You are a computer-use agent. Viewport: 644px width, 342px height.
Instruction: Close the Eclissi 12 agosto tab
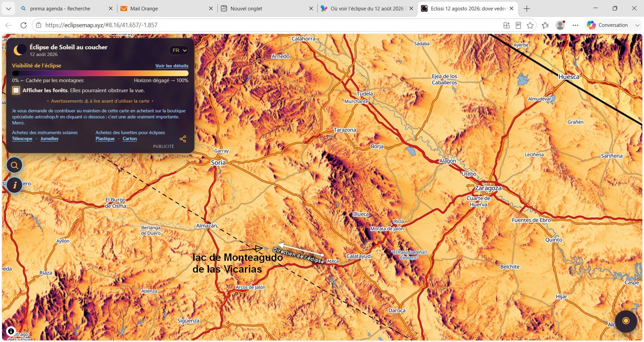tap(512, 9)
